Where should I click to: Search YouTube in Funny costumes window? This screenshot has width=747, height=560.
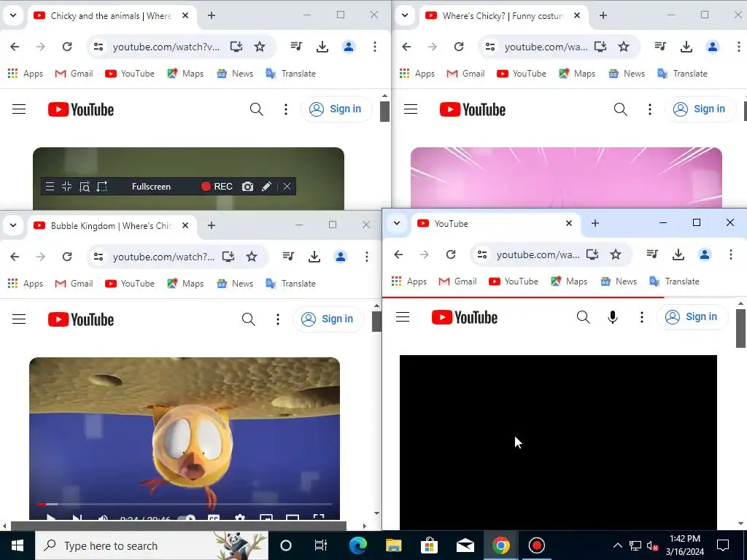point(620,109)
